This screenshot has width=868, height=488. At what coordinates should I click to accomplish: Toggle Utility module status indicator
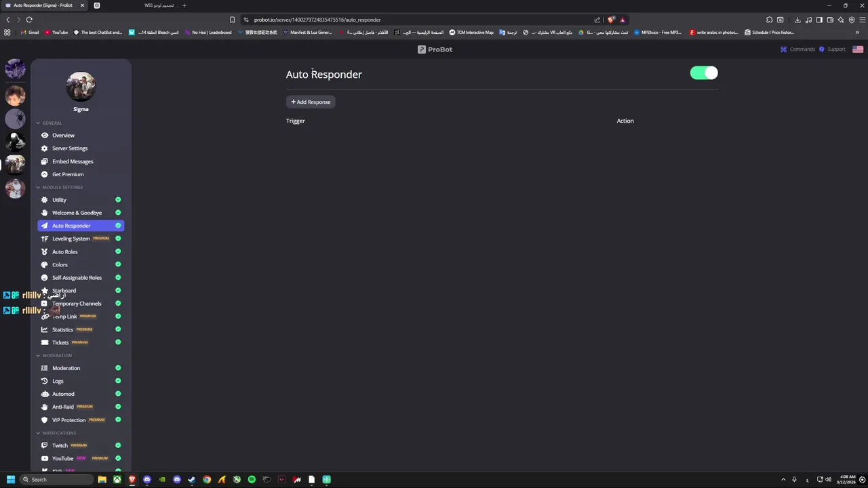click(118, 200)
